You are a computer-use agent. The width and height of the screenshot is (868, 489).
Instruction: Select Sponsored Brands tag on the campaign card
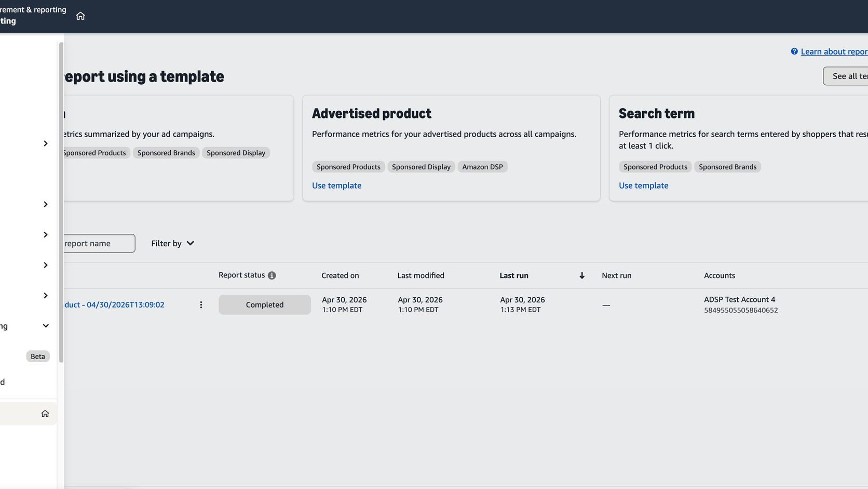[x=166, y=153]
